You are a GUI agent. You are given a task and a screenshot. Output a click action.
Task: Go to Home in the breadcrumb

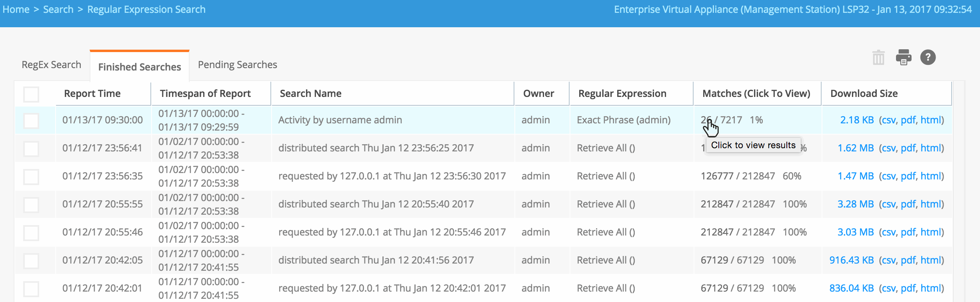tap(16, 10)
